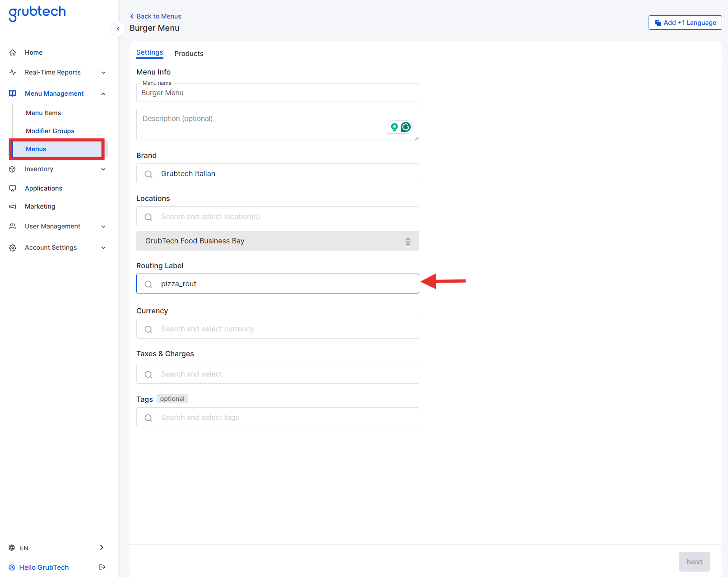Screen dimensions: 728x577
Task: Click the log out icon
Action: click(x=102, y=567)
